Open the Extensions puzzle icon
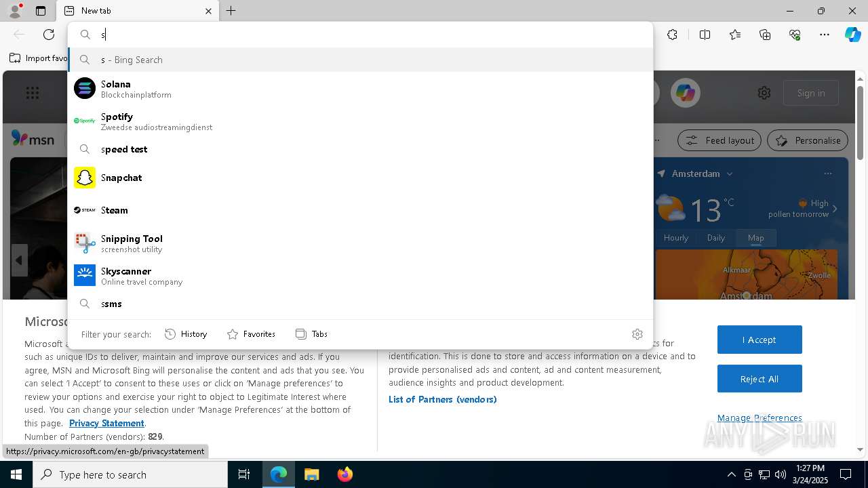Image resolution: width=868 pixels, height=488 pixels. coord(672,35)
